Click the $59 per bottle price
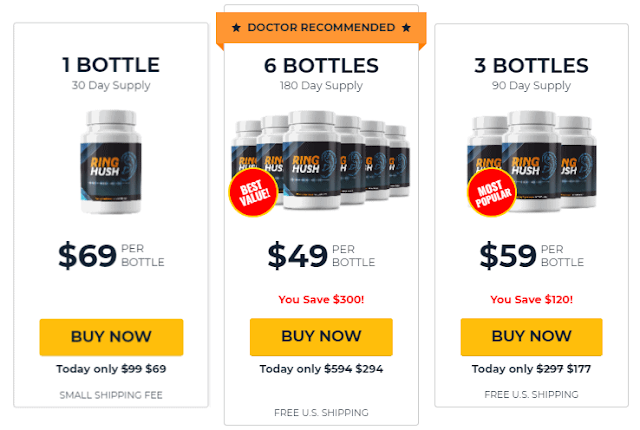 click(531, 255)
